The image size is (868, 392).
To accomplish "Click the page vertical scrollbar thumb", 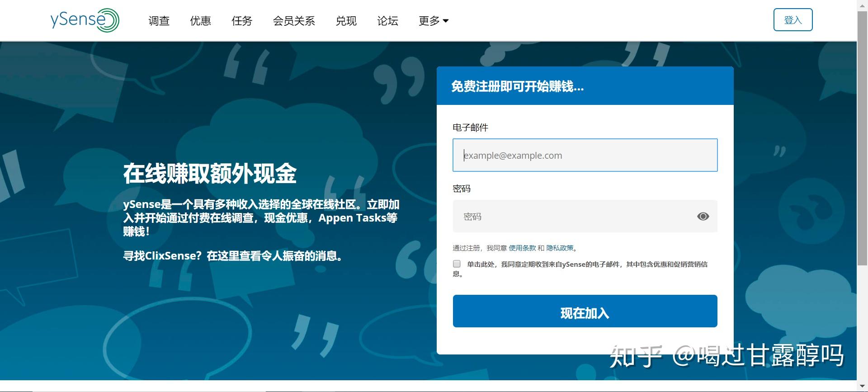I will [x=863, y=138].
